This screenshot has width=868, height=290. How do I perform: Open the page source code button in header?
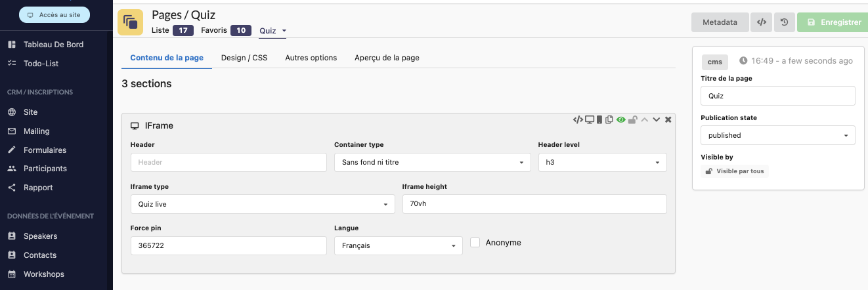[761, 22]
